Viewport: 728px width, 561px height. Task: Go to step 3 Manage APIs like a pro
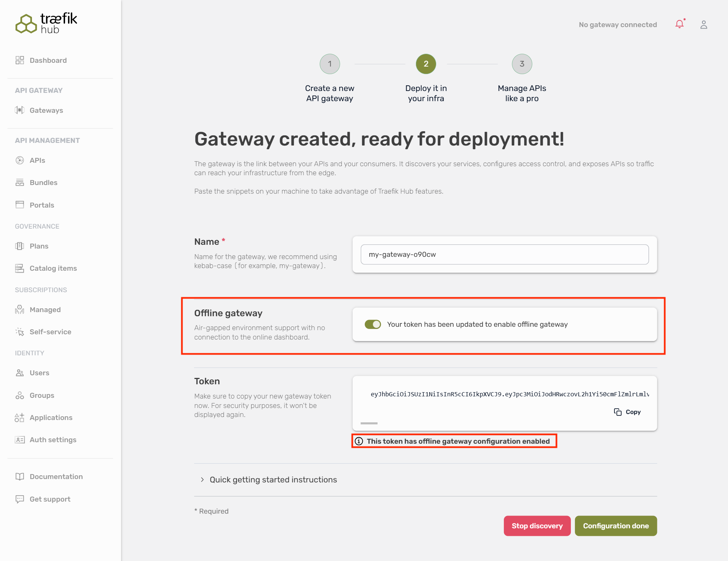point(522,64)
